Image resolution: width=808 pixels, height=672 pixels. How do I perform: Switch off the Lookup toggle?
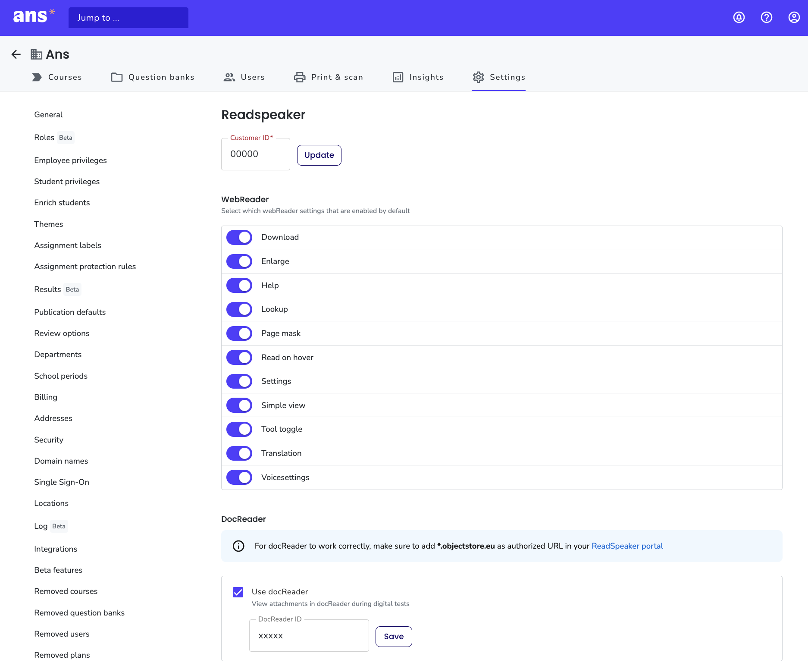point(239,309)
